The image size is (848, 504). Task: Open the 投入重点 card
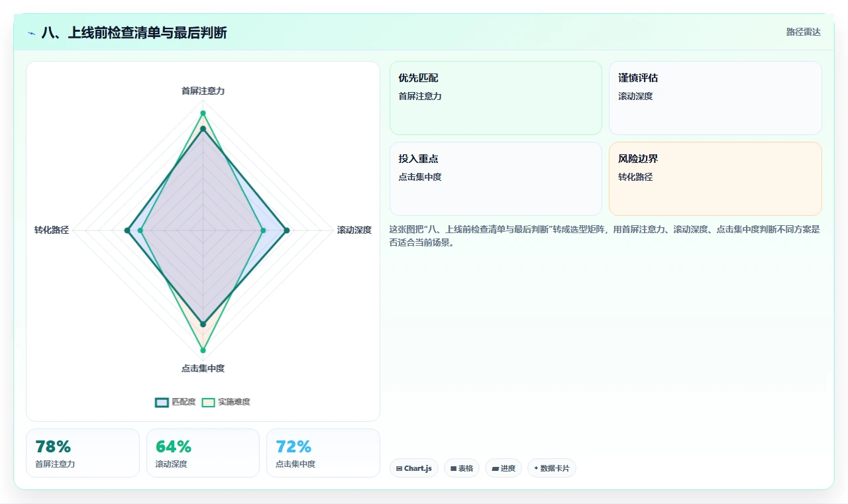[496, 179]
